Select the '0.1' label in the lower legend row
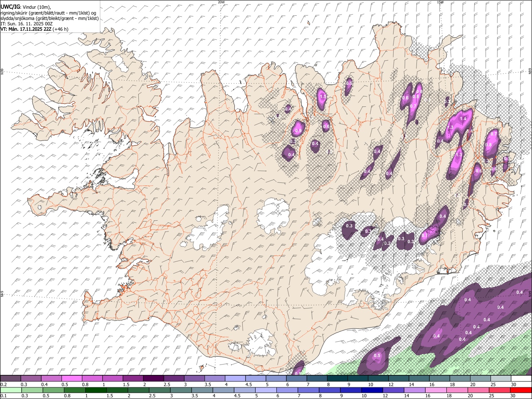 pyautogui.click(x=3, y=396)
